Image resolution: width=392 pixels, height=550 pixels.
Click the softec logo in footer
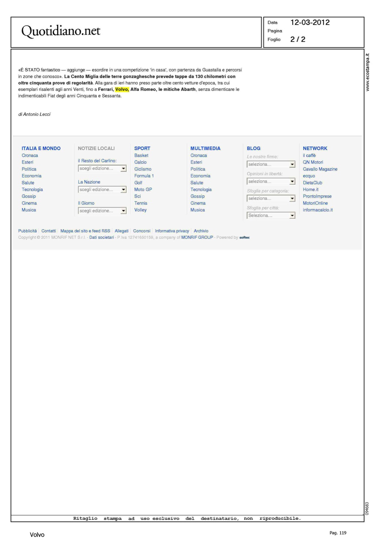(x=244, y=238)
